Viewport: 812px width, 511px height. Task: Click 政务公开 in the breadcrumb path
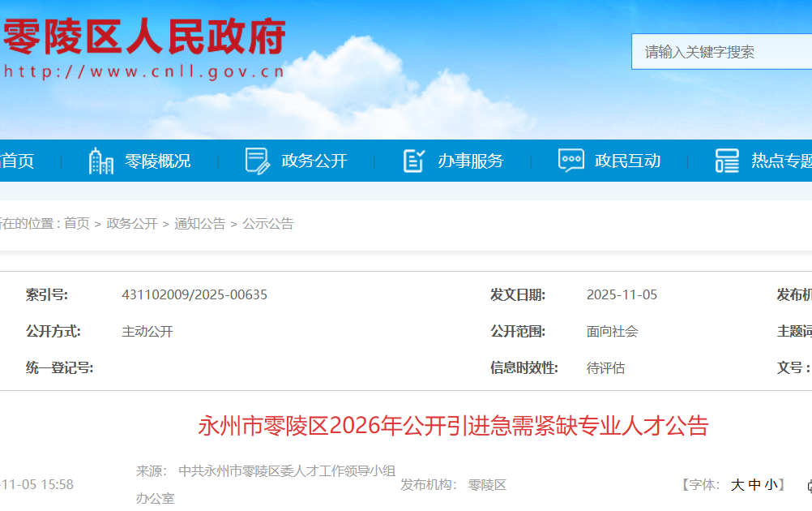pyautogui.click(x=132, y=224)
